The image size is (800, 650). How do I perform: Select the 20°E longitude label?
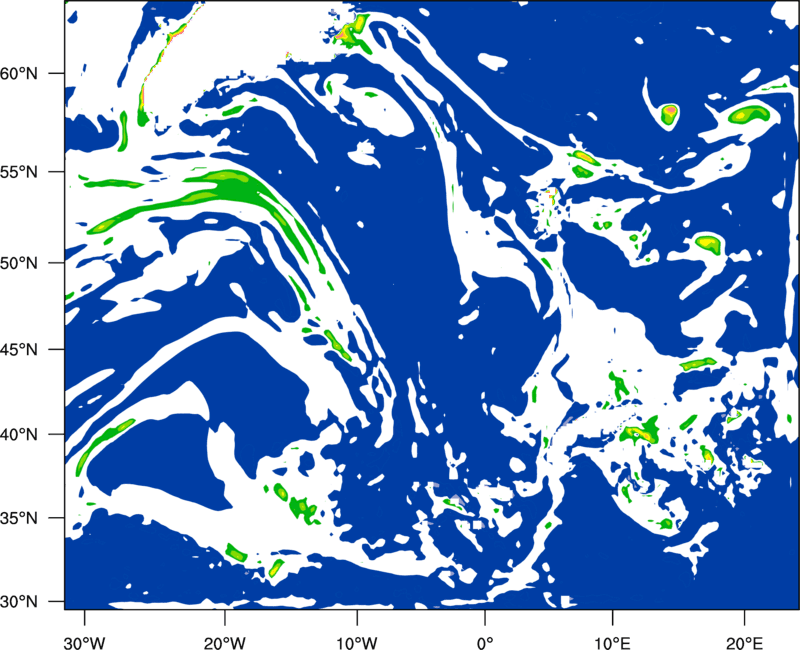click(744, 643)
